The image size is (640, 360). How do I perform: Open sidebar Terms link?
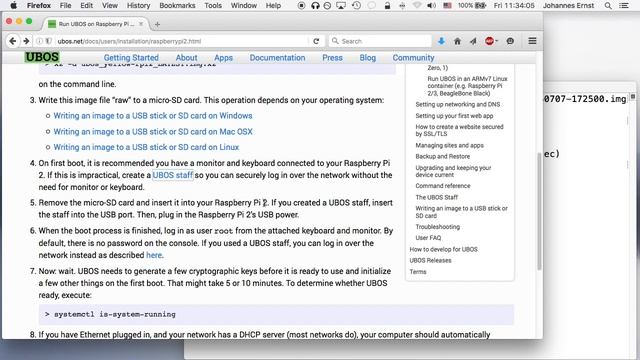point(418,271)
